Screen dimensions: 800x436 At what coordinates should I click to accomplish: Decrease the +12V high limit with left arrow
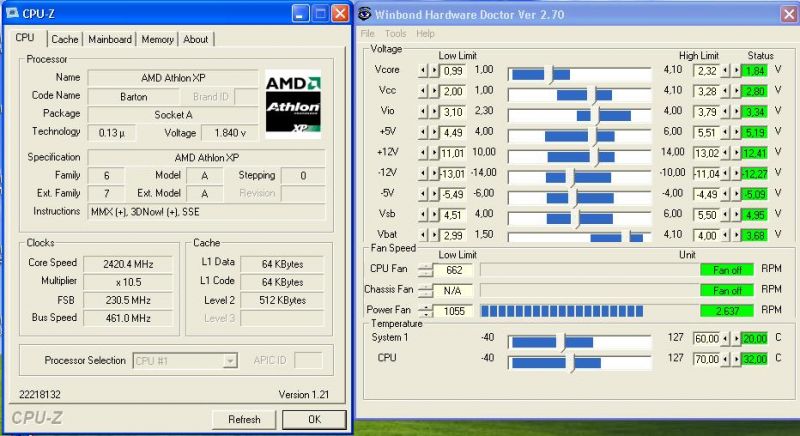pos(725,153)
